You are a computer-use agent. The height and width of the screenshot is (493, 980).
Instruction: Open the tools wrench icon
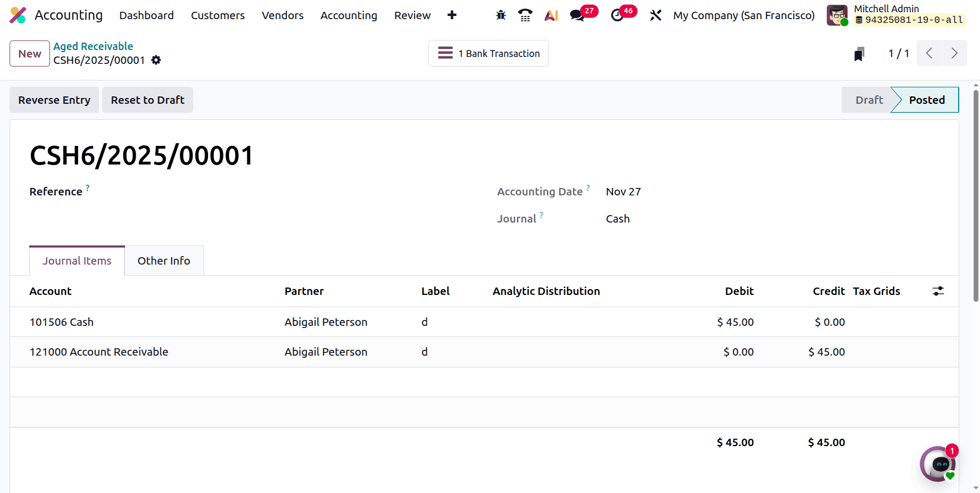pyautogui.click(x=655, y=15)
